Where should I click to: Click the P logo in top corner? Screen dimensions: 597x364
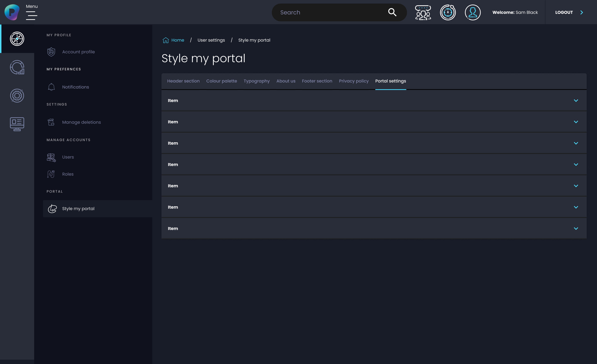pos(12,12)
